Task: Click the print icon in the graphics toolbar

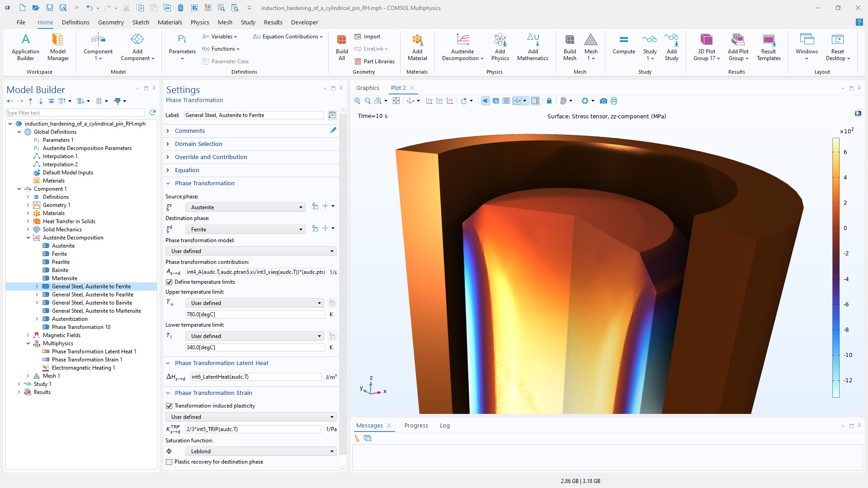Action: point(614,101)
